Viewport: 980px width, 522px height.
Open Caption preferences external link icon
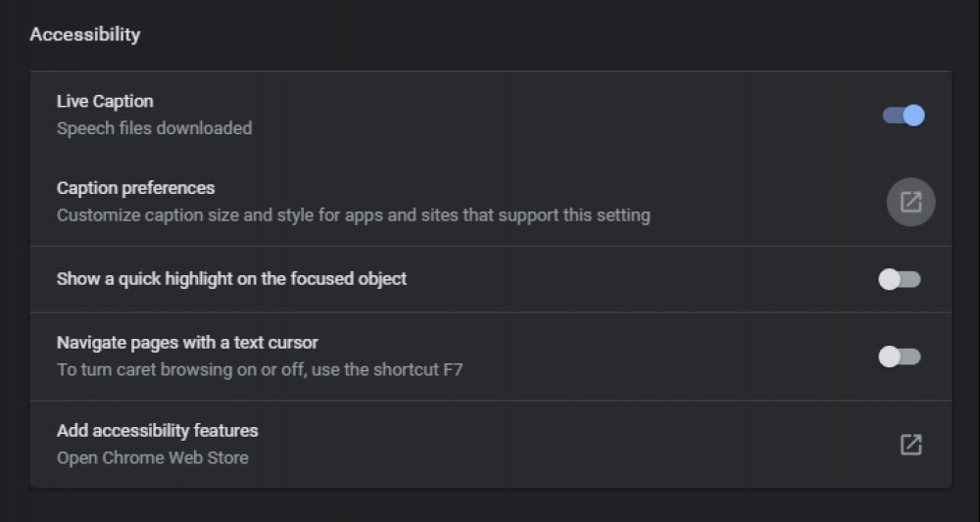coord(910,202)
